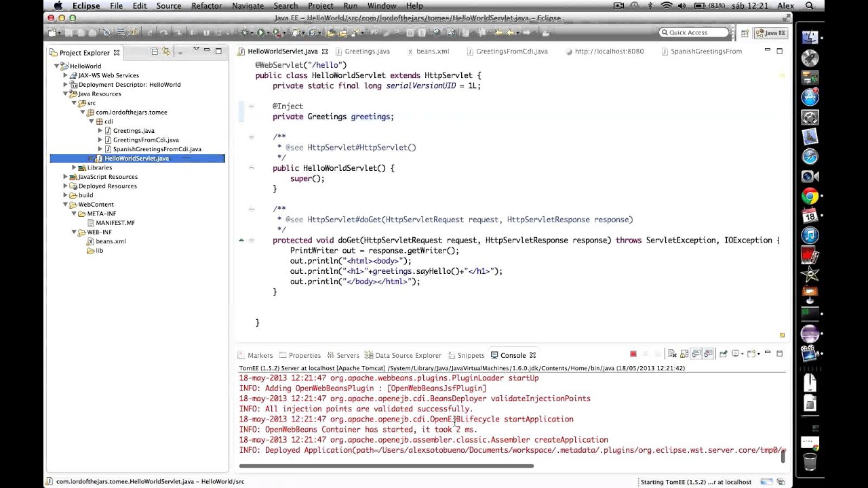
Task: Toggle Show Console When Standard Error Changes
Action: tap(709, 354)
